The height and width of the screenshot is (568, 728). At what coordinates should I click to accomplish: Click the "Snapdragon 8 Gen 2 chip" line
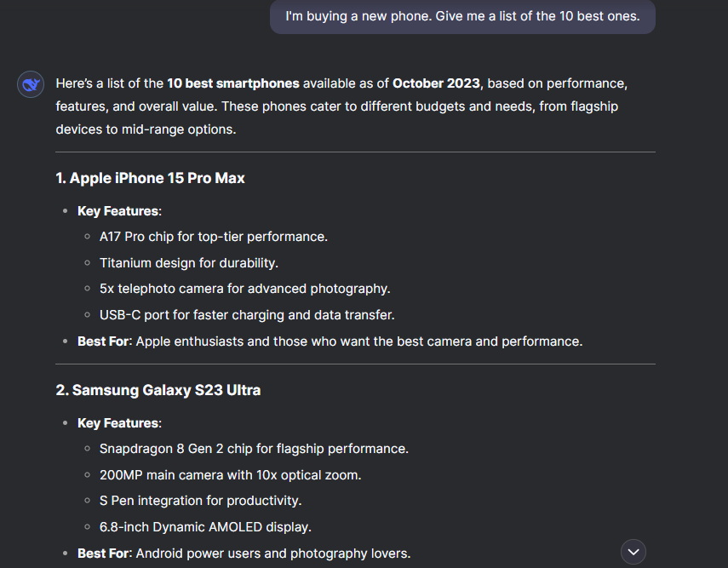[x=254, y=448]
